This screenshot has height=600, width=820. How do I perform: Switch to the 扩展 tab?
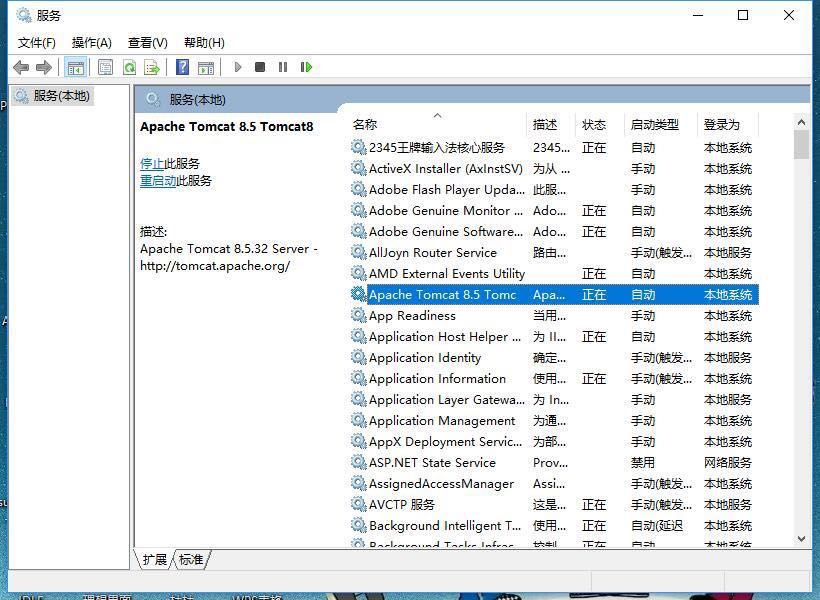pyautogui.click(x=154, y=560)
